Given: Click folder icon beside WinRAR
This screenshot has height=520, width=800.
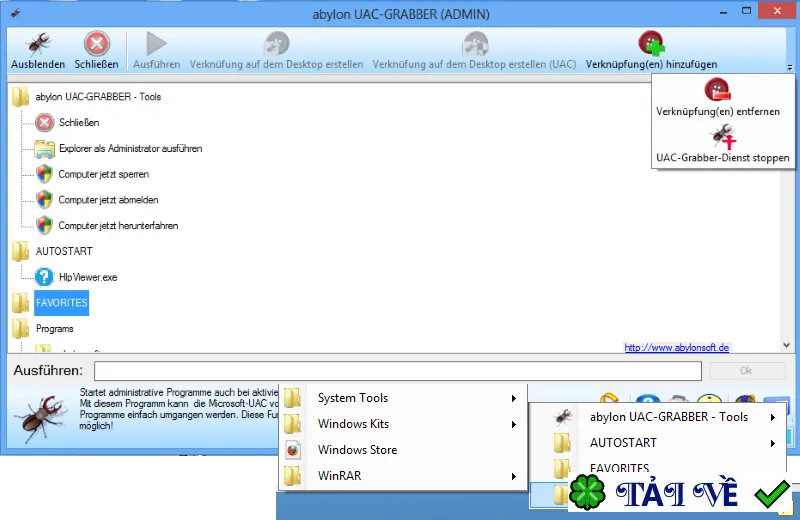Looking at the screenshot, I should (x=293, y=476).
